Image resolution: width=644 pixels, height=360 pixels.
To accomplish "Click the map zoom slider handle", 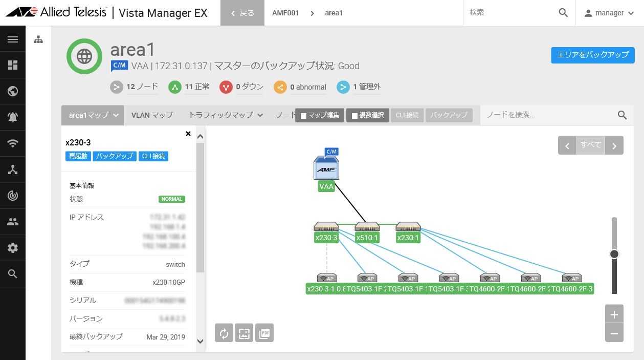I will click(x=614, y=254).
